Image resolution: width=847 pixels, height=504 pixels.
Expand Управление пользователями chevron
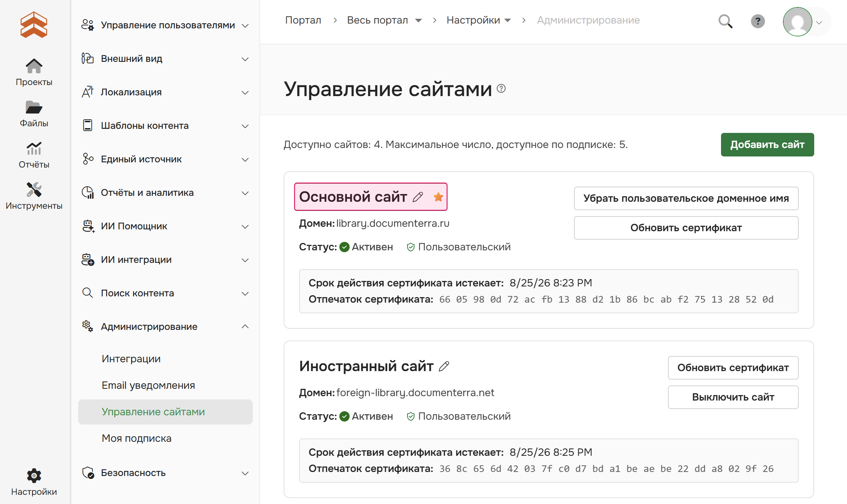pos(245,25)
